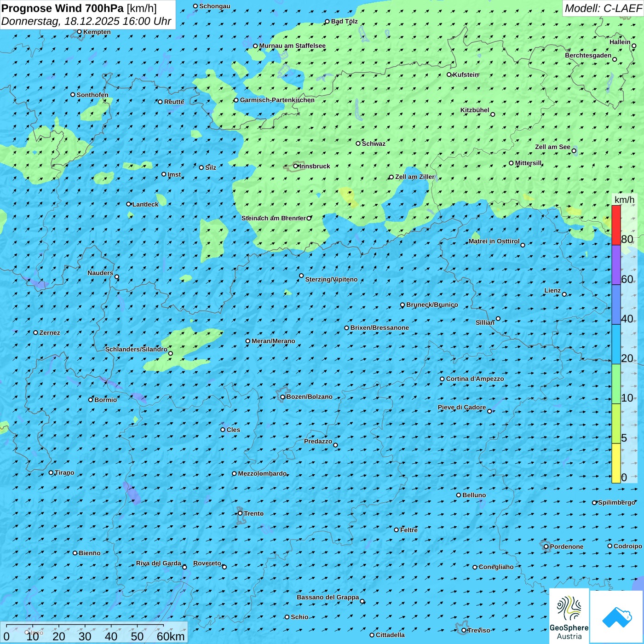The image size is (644, 644).
Task: Click the date 'Donnerstag, 18.12.2025 16:00 Uhr'
Action: [x=86, y=21]
